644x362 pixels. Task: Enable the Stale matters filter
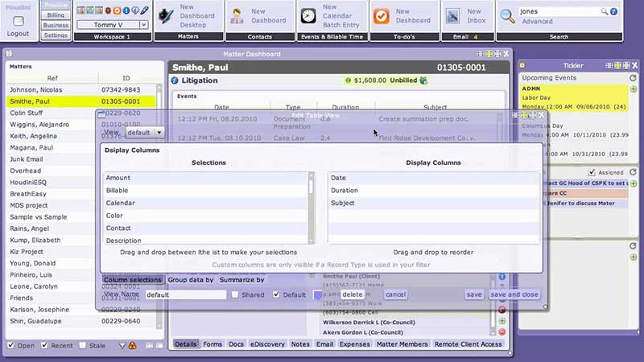point(83,345)
